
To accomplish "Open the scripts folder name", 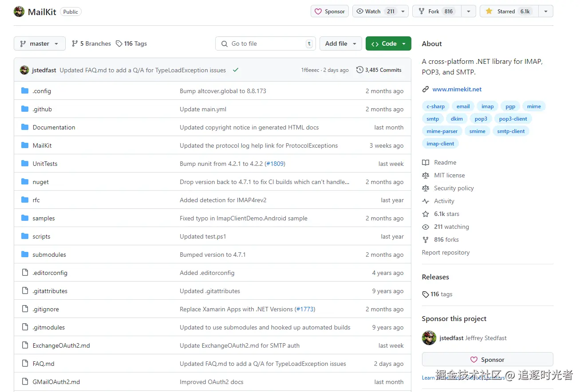I will pos(41,236).
